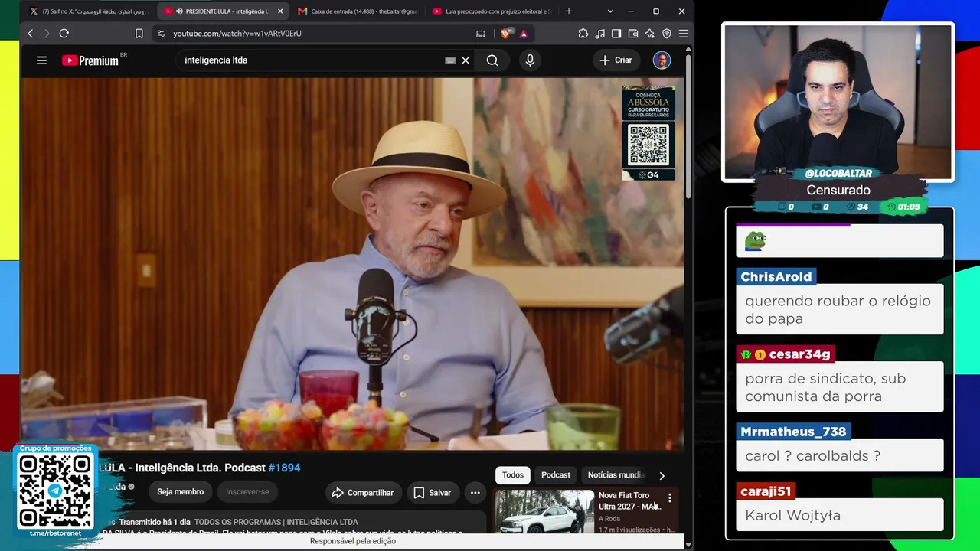Share the video with Compartilhar

tap(362, 493)
